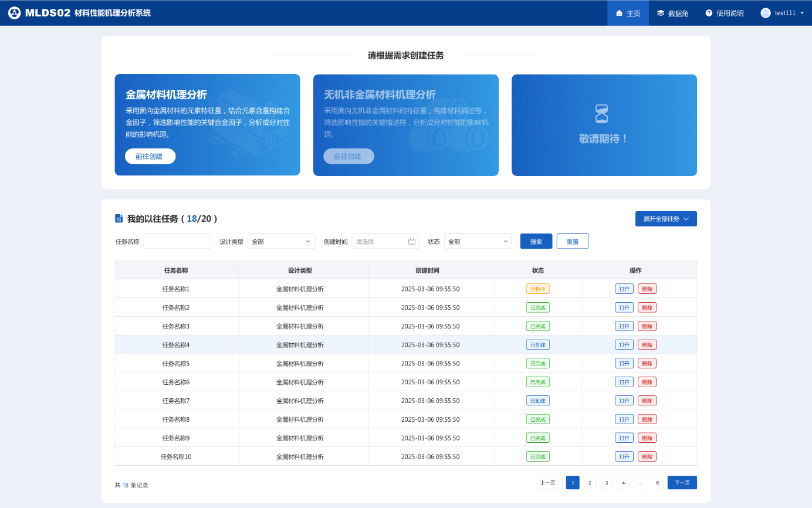Click the 重置 button
Screen dimensions: 812x508
click(x=572, y=241)
